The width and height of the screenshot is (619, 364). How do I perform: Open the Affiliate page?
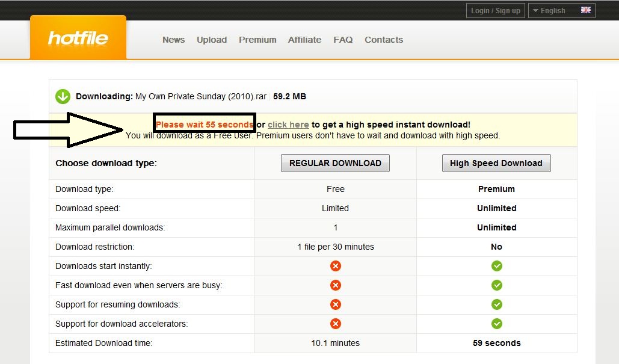tap(304, 40)
